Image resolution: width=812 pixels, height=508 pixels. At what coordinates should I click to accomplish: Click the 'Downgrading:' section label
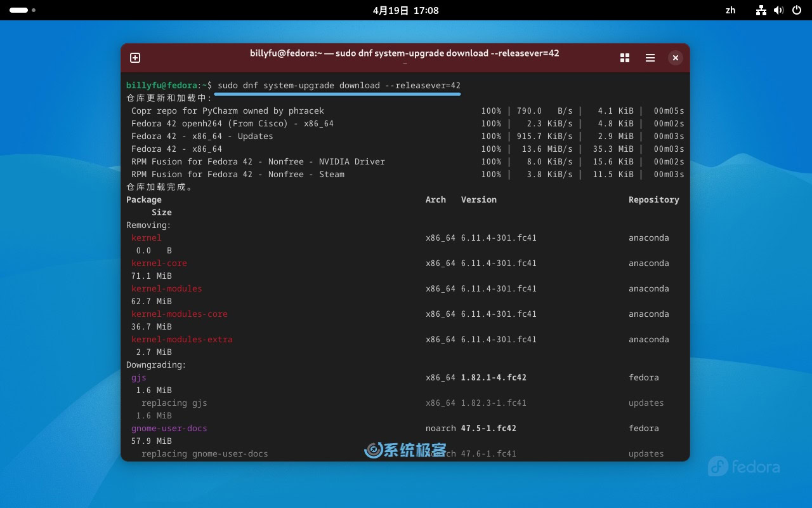[157, 364]
